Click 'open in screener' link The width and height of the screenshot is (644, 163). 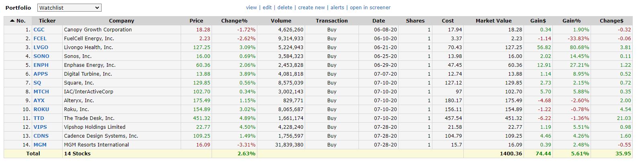point(370,8)
